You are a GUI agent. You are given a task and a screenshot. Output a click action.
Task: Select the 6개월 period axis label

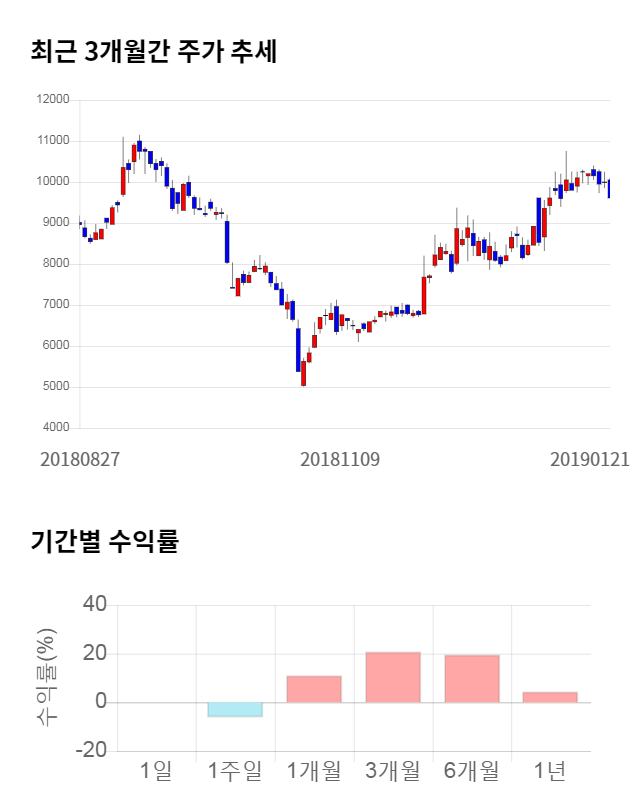[472, 770]
